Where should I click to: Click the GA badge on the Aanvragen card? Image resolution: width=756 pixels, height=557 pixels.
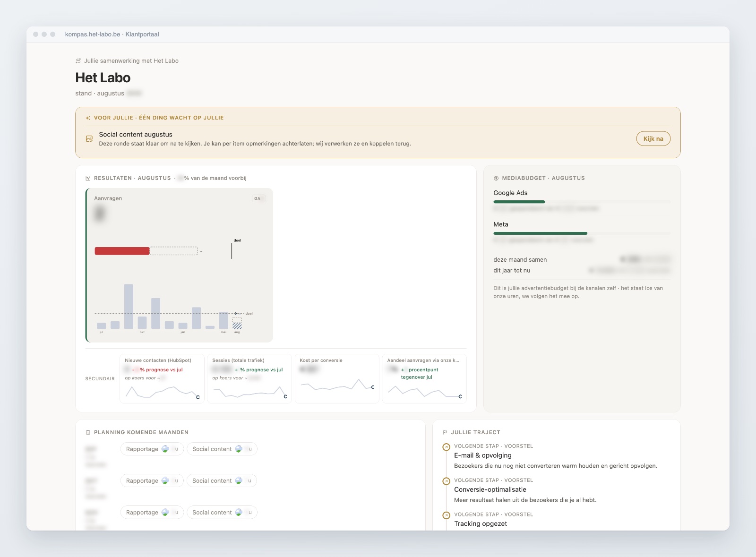click(x=258, y=198)
